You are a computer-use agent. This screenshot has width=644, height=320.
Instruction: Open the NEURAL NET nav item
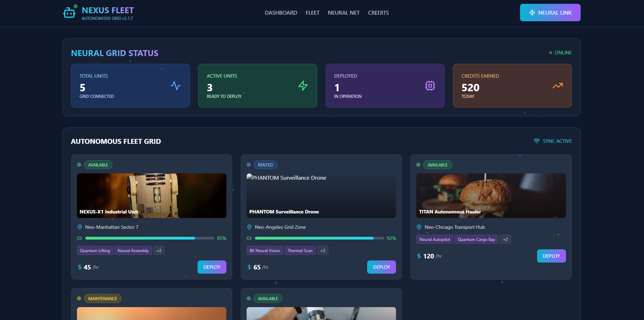point(344,13)
